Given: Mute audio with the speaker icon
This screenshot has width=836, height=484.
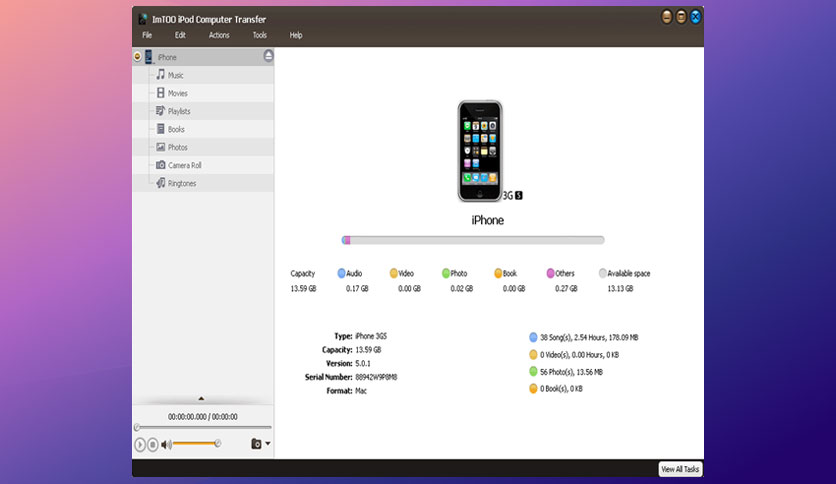Looking at the screenshot, I should click(166, 444).
